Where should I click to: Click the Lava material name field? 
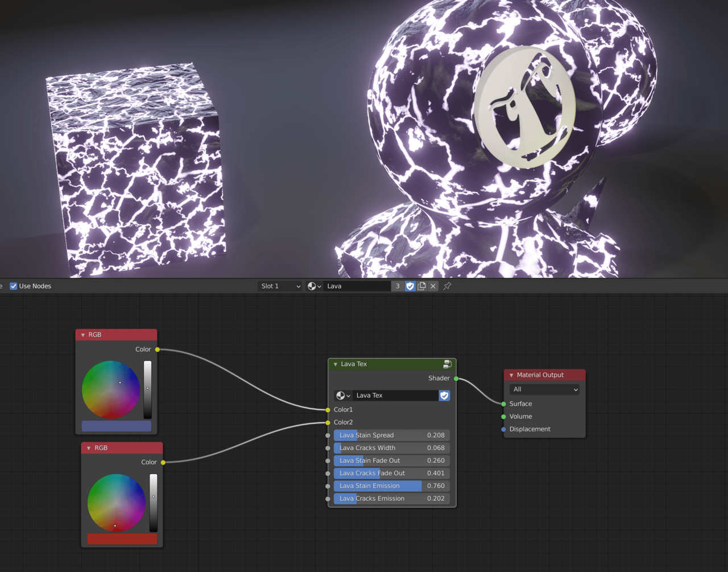tap(357, 286)
